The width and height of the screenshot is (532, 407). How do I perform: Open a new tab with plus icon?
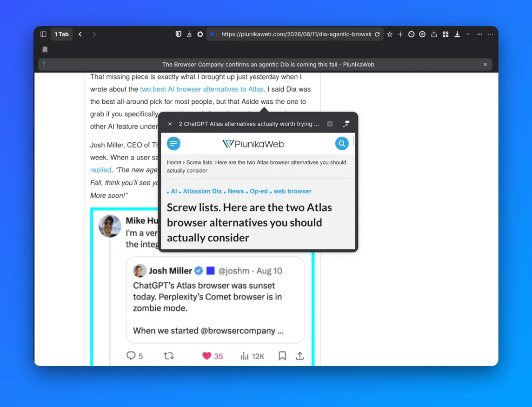click(400, 34)
